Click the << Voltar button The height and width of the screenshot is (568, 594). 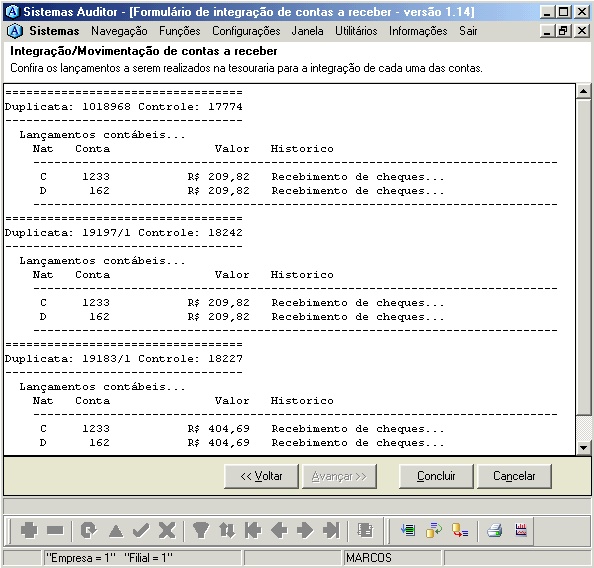coord(261,476)
